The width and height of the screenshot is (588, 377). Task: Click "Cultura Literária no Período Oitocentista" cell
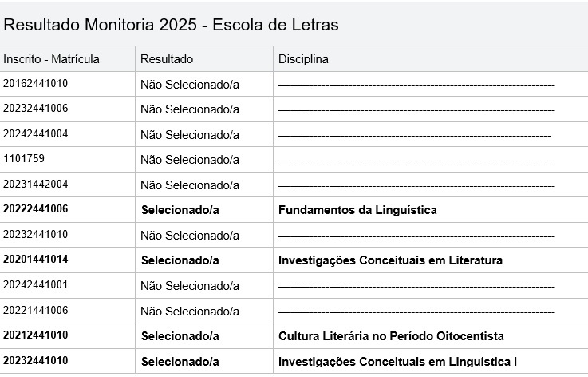pyautogui.click(x=391, y=336)
